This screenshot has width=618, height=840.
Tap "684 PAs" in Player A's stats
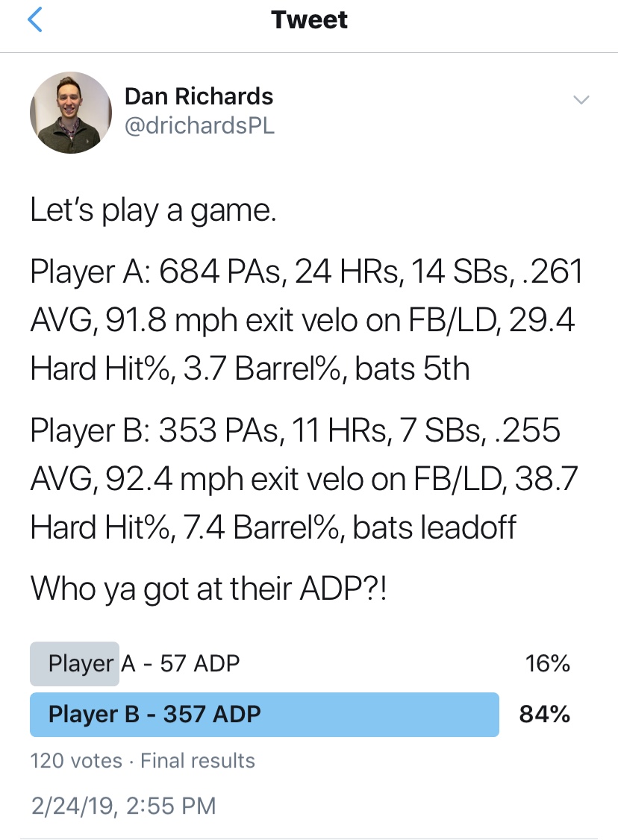coord(222,271)
